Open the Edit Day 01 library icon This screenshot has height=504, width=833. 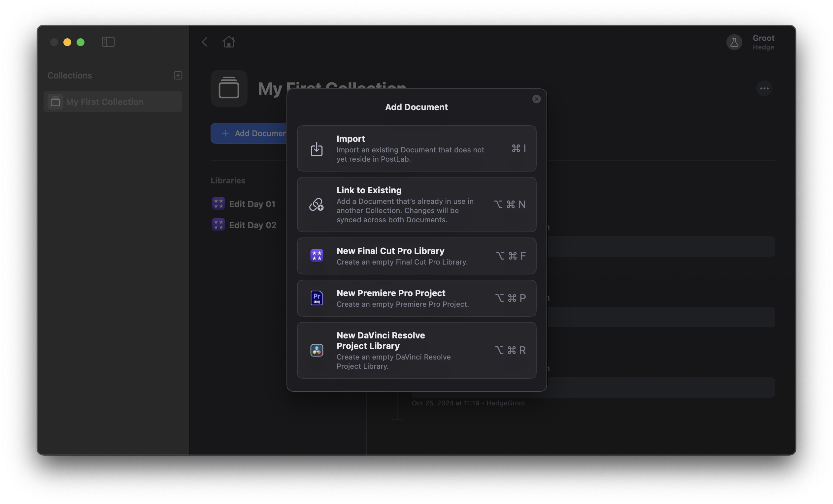[218, 204]
